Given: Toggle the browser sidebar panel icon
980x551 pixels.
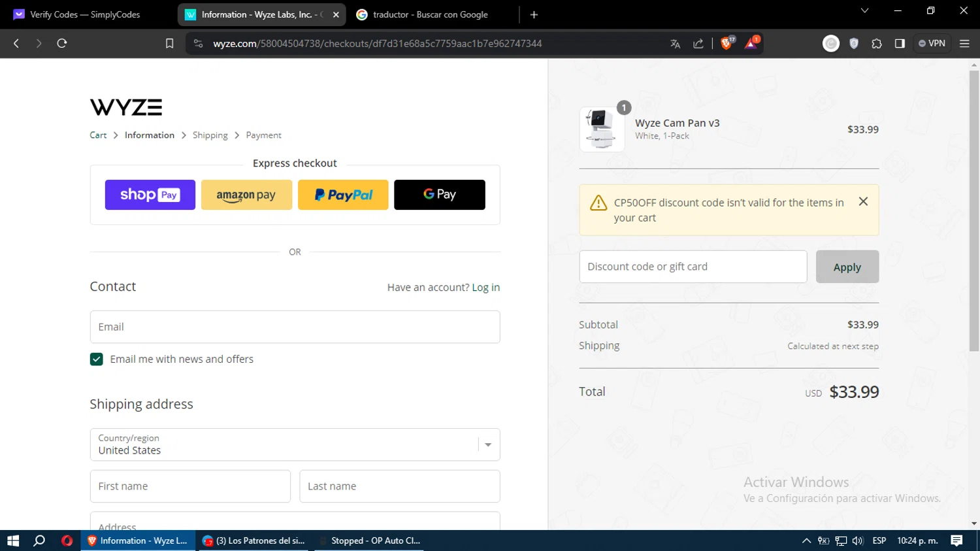Looking at the screenshot, I should [x=900, y=44].
